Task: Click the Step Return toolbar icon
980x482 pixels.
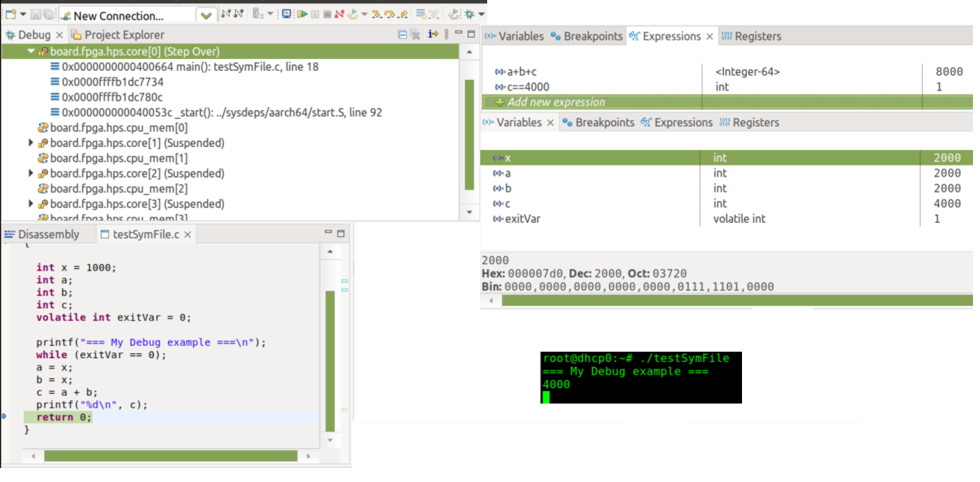Action: click(x=402, y=14)
